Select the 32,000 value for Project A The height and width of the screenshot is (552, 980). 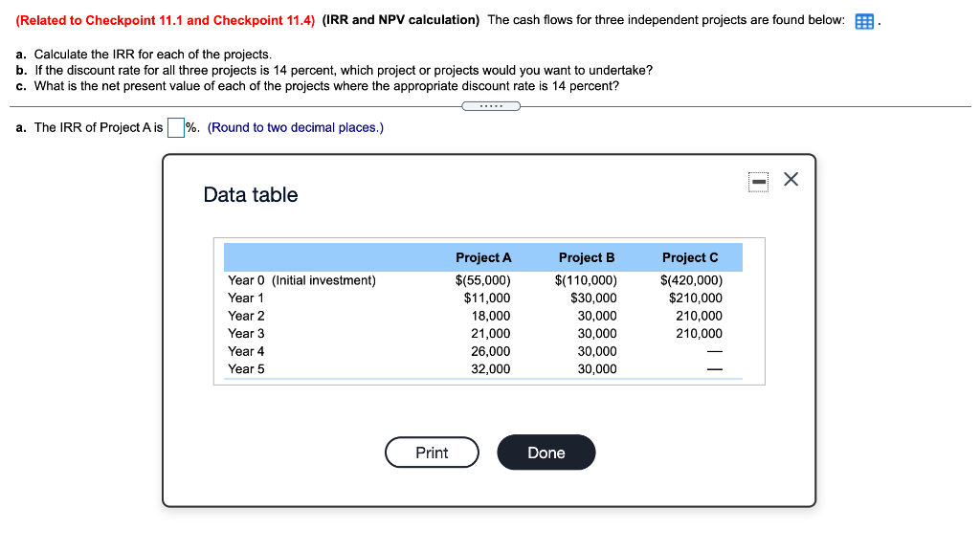tap(492, 368)
